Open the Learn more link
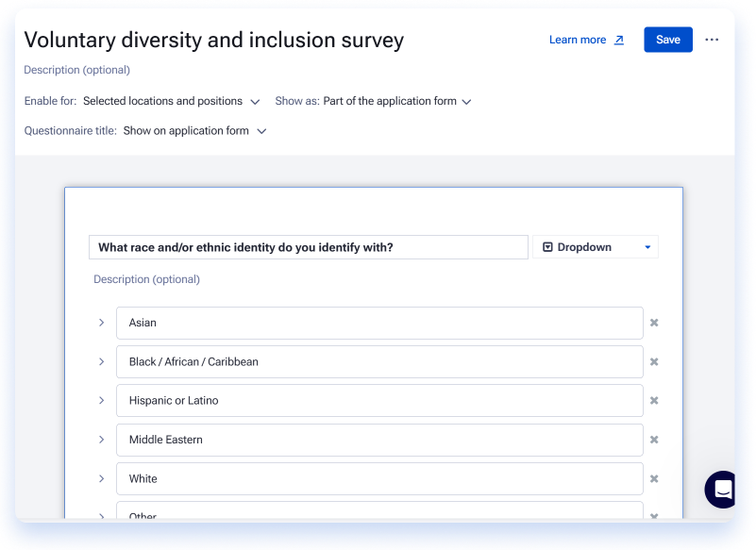Screen dimensions: 756x550 pyautogui.click(x=586, y=40)
